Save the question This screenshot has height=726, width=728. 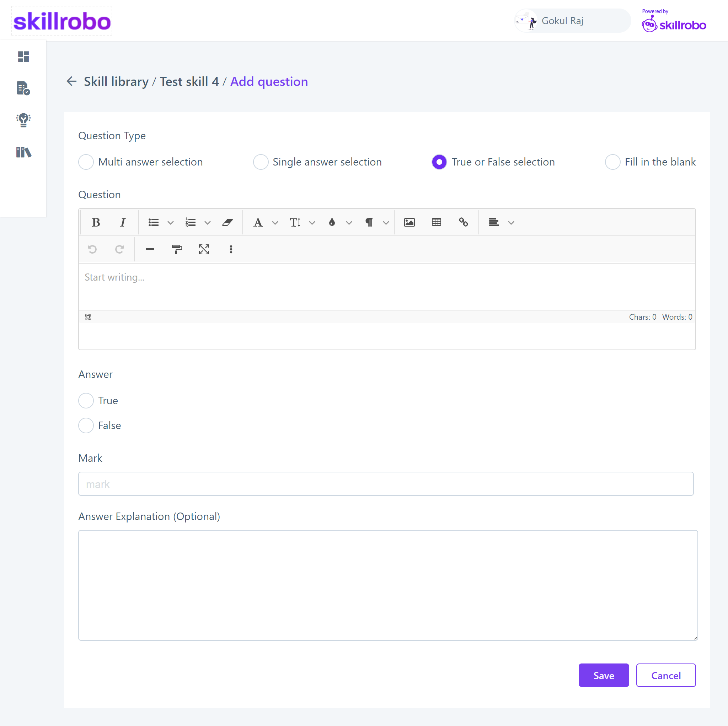pyautogui.click(x=604, y=676)
